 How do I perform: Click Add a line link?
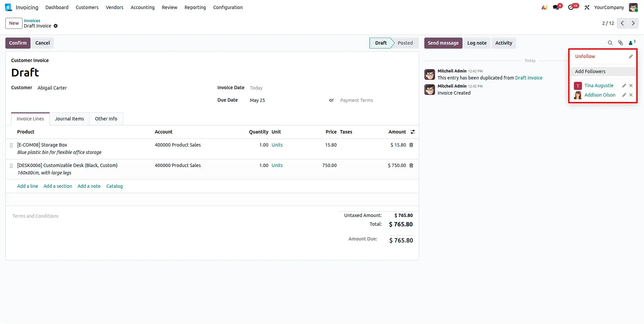point(28,186)
